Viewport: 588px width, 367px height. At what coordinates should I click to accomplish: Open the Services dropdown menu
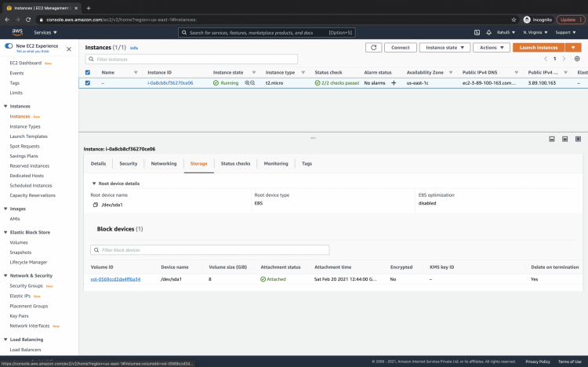point(45,33)
